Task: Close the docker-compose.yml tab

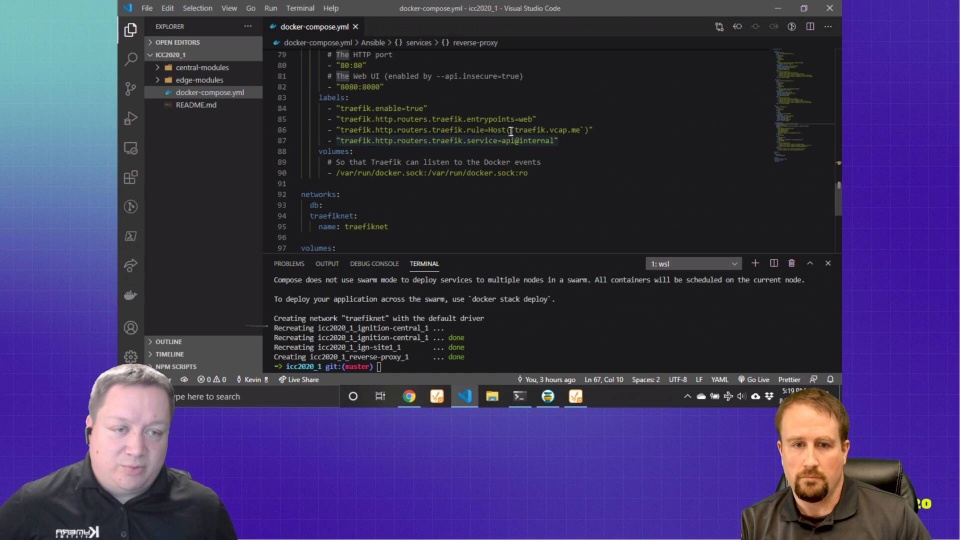Action: click(355, 26)
